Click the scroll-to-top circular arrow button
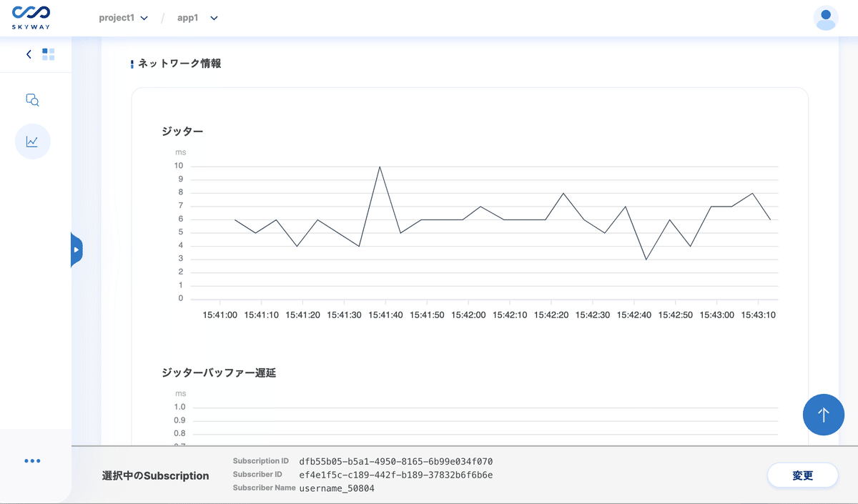Screen dimensions: 858x504 point(824,415)
